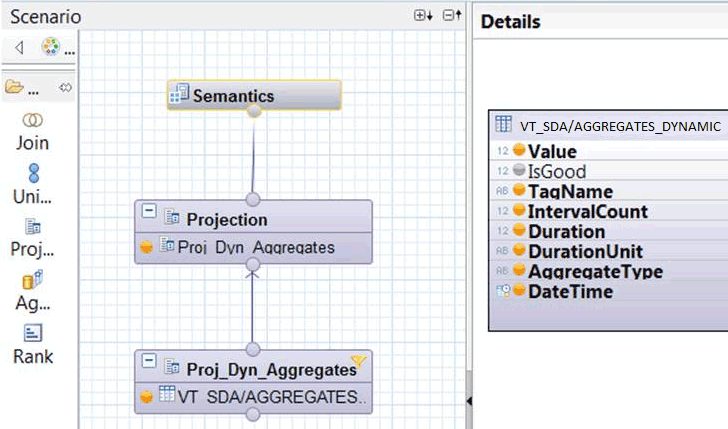Choose the Aggregation node tool in palette
Screen dimensions: 728x429
pos(32,290)
